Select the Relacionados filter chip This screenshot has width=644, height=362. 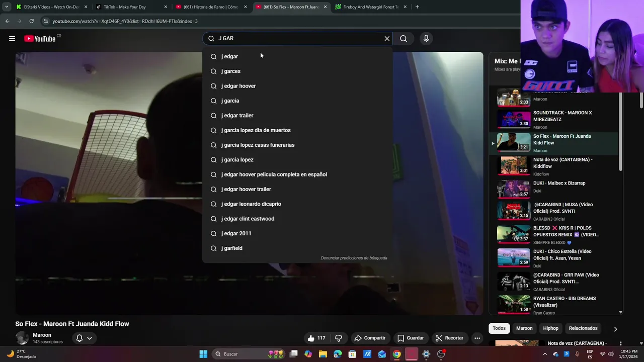tap(583, 328)
